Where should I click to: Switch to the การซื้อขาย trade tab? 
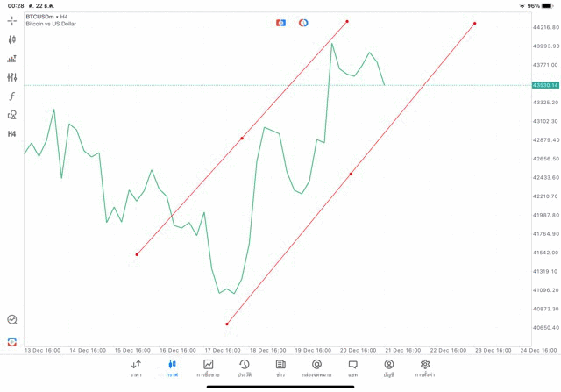(x=209, y=367)
